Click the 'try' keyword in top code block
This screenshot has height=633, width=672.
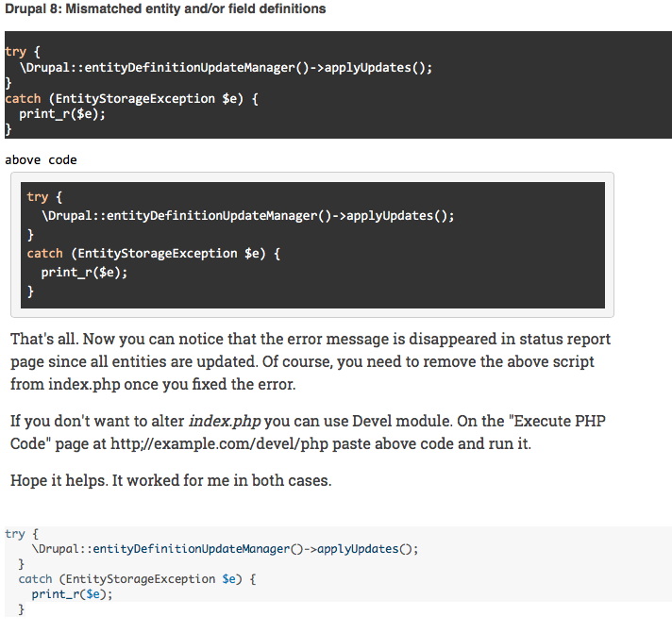click(x=16, y=52)
